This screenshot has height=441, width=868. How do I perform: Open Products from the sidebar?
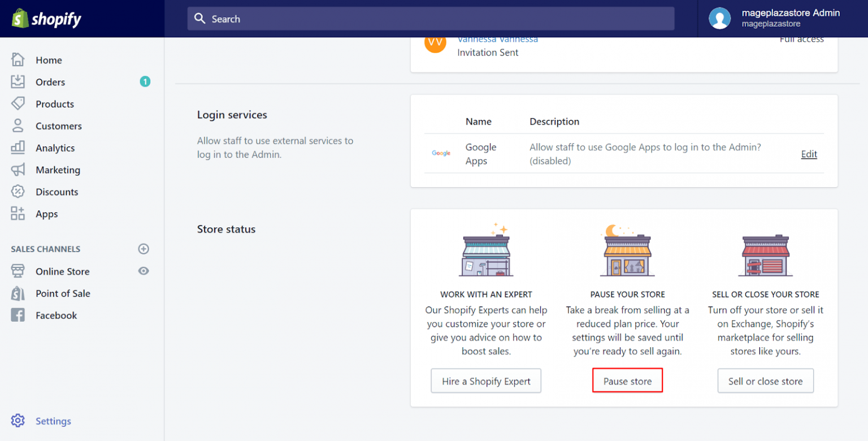click(x=54, y=103)
